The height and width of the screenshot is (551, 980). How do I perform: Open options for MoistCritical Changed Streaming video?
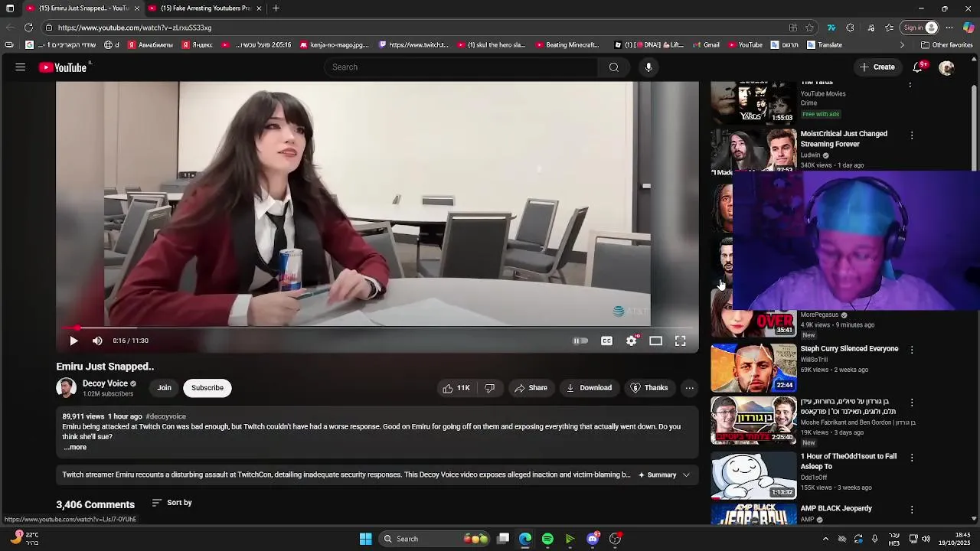coord(911,135)
